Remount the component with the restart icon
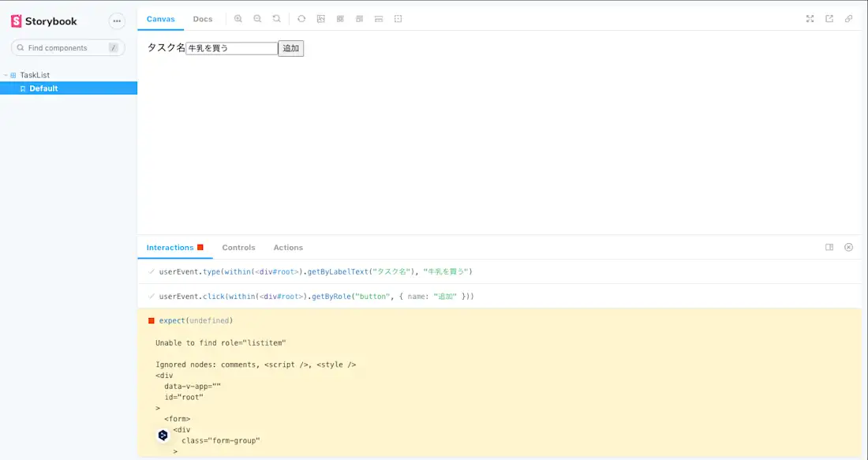The height and width of the screenshot is (460, 868). coord(301,19)
